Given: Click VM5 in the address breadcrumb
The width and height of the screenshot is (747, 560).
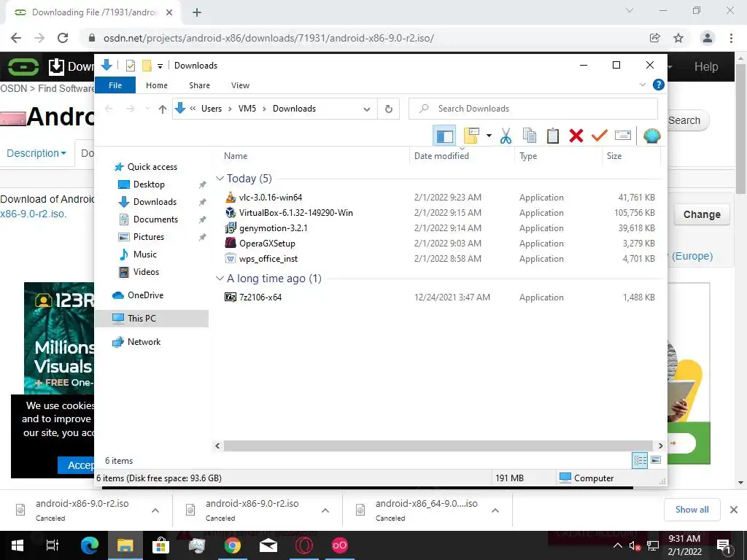Looking at the screenshot, I should (x=247, y=109).
